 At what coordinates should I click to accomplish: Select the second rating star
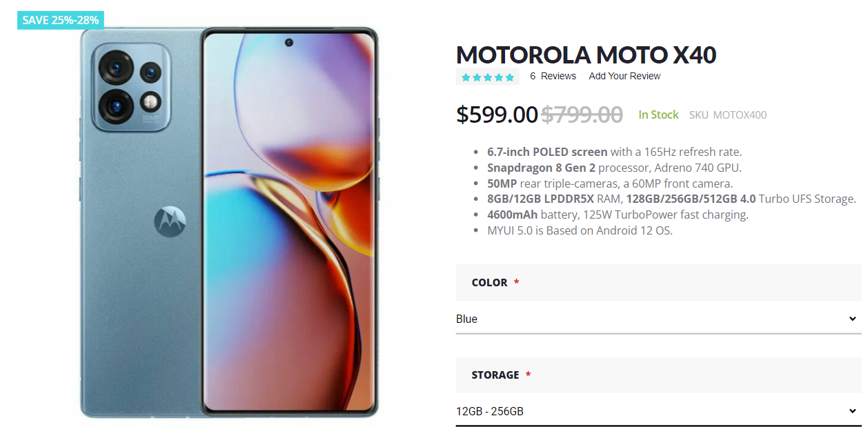point(475,76)
